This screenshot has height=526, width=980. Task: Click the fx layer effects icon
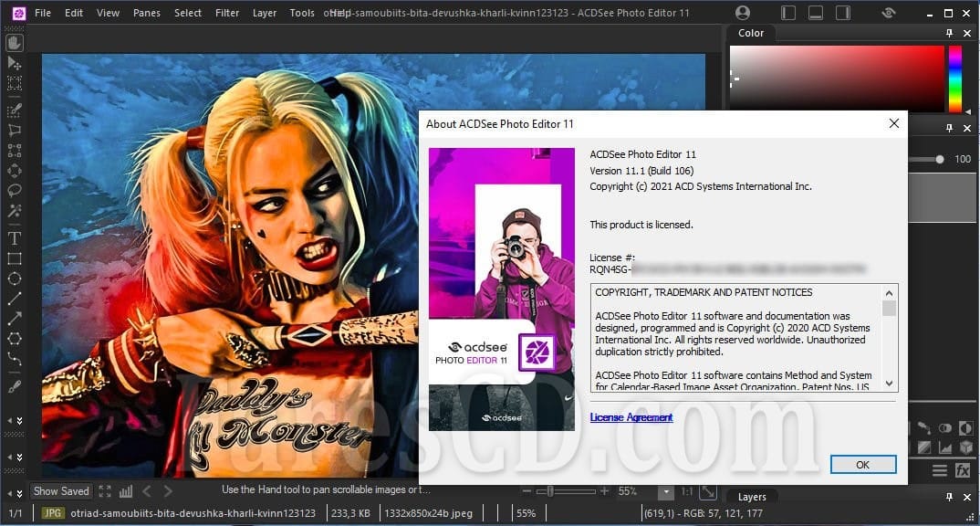(x=963, y=470)
